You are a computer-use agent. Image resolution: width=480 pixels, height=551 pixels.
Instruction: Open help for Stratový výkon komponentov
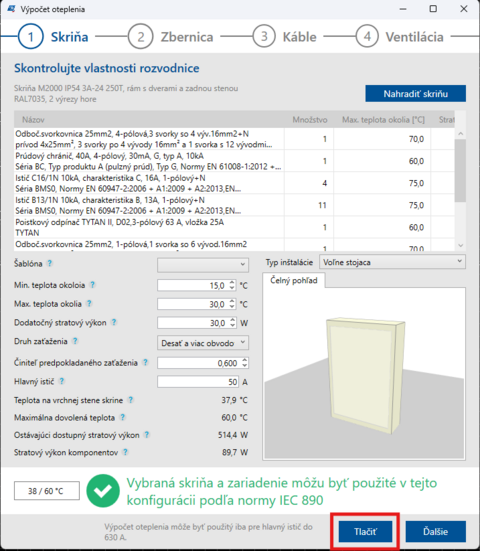click(x=125, y=452)
